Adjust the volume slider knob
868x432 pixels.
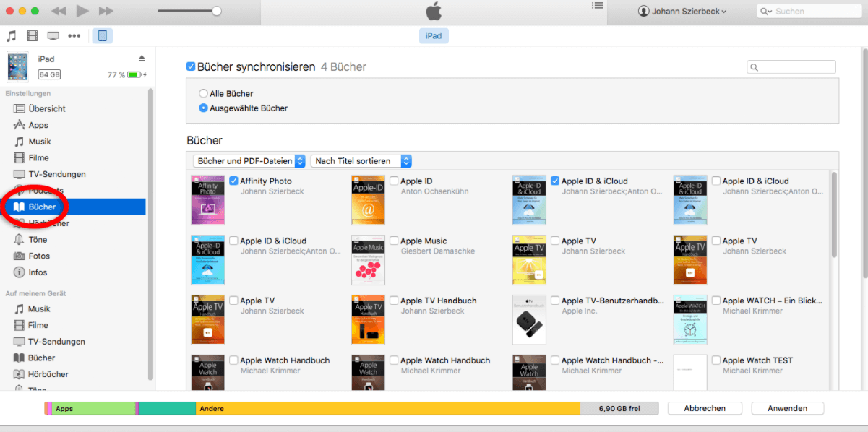[216, 11]
